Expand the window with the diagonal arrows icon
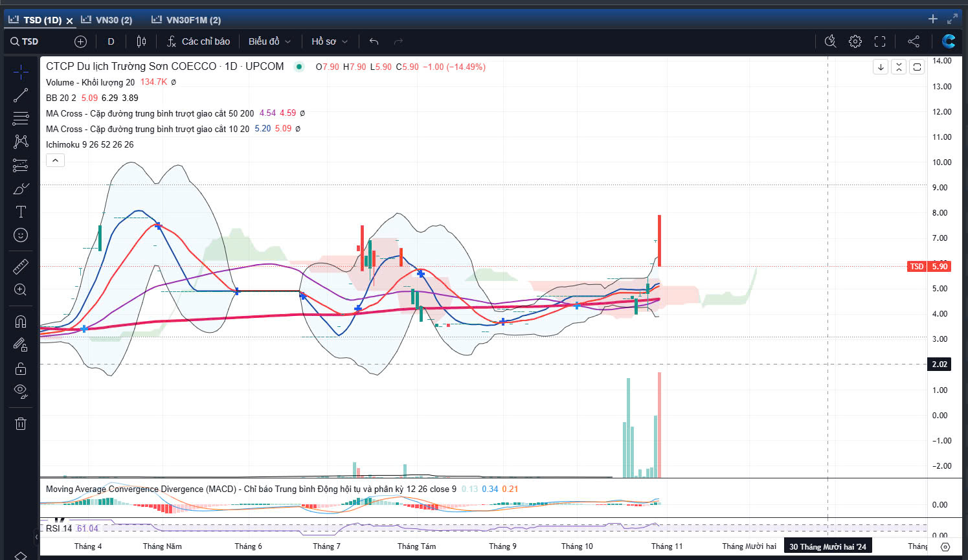The width and height of the screenshot is (968, 560). [x=952, y=19]
